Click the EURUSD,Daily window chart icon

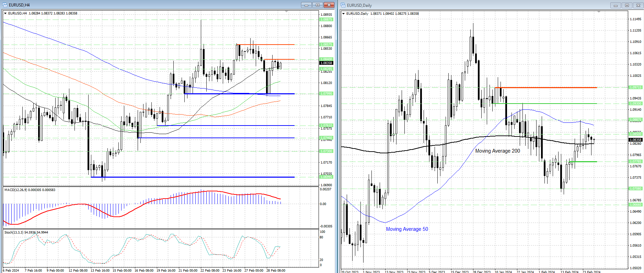pos(343,5)
